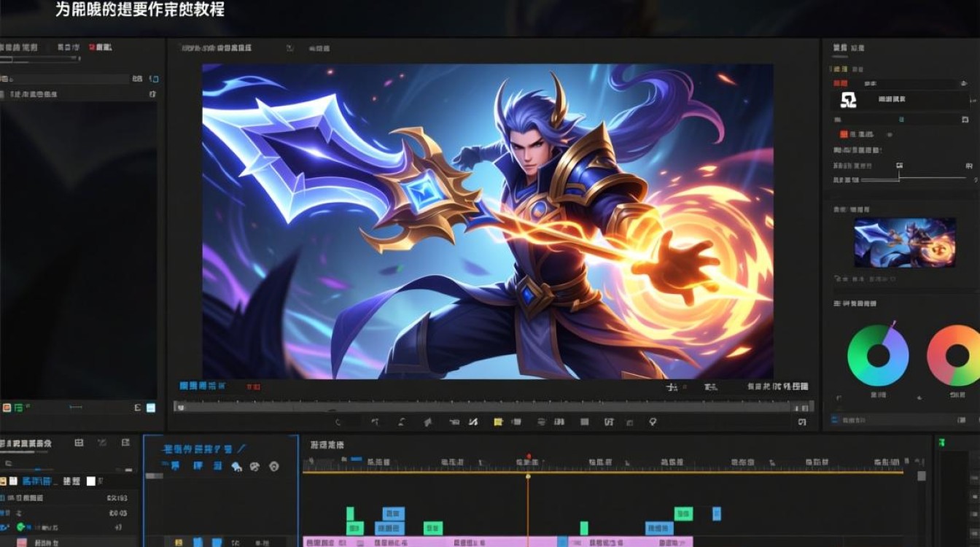Click the red-orange color wheel
Viewport: 980px width, 547px height.
[x=953, y=355]
